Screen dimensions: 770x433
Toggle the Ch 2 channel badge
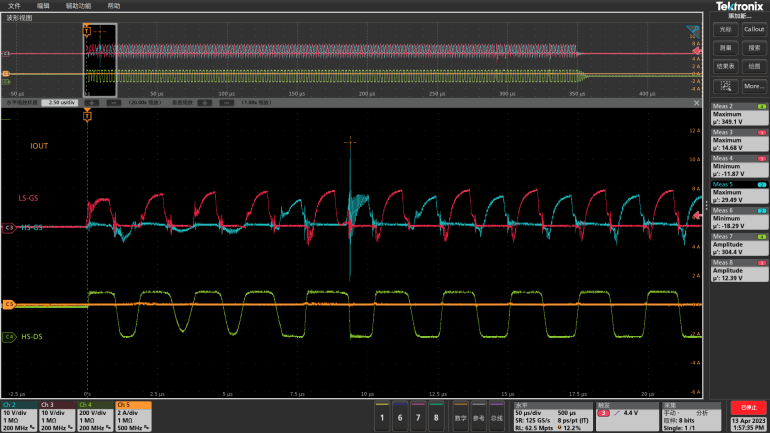click(20, 415)
